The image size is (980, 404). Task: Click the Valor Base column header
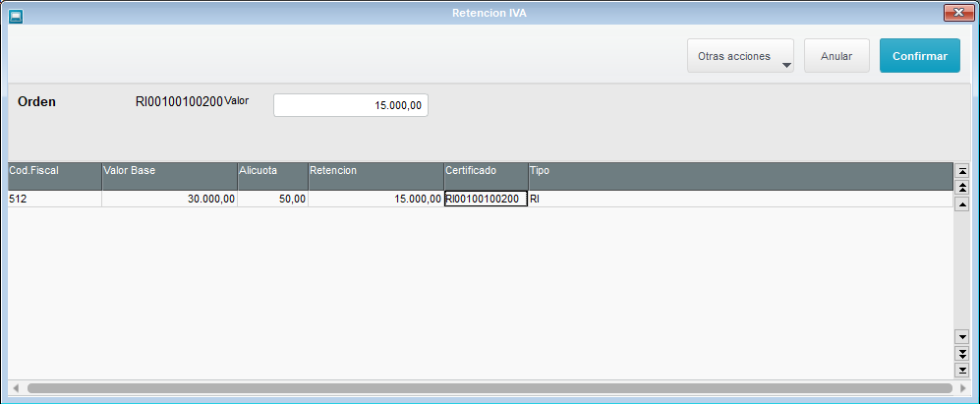coord(169,176)
